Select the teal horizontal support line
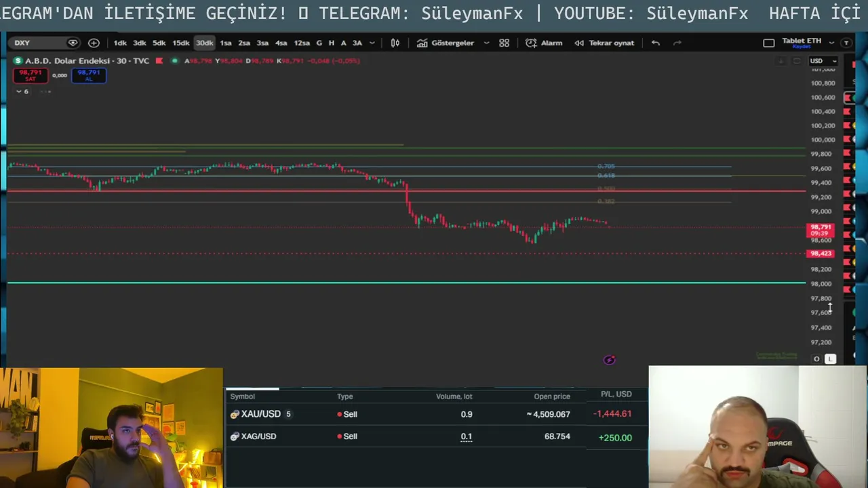 click(x=406, y=283)
